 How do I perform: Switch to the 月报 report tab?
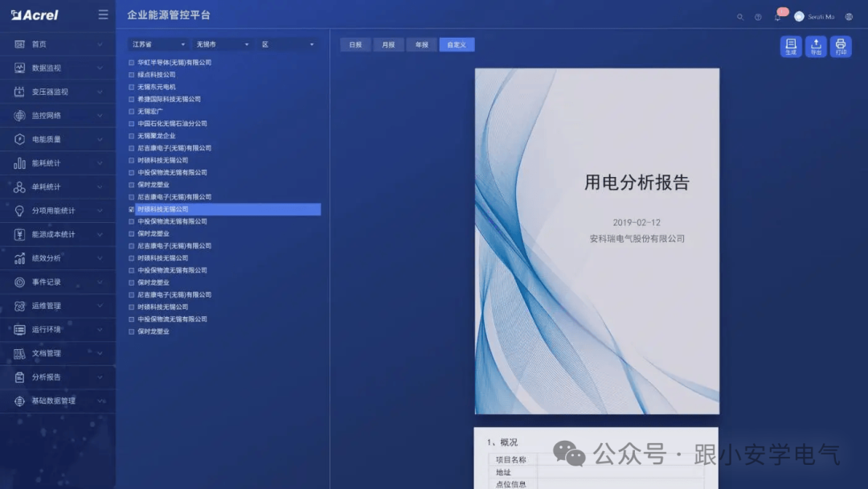[388, 44]
